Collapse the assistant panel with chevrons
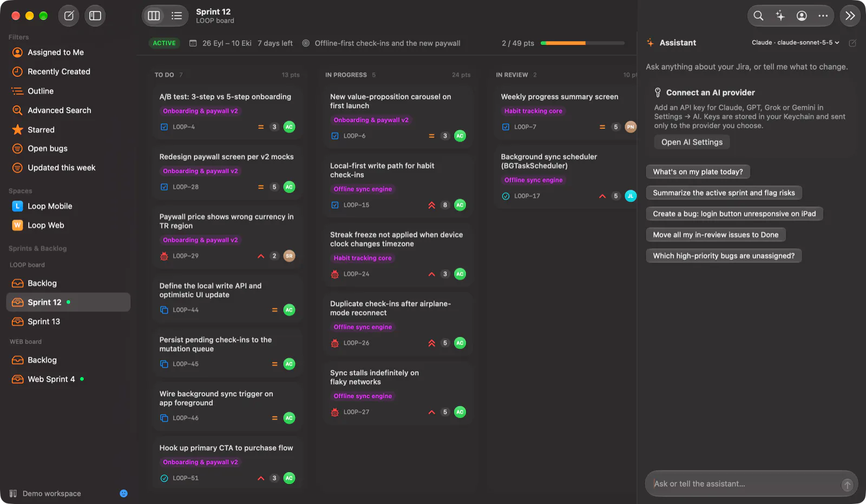Screen dimensions: 866x504 (850, 16)
